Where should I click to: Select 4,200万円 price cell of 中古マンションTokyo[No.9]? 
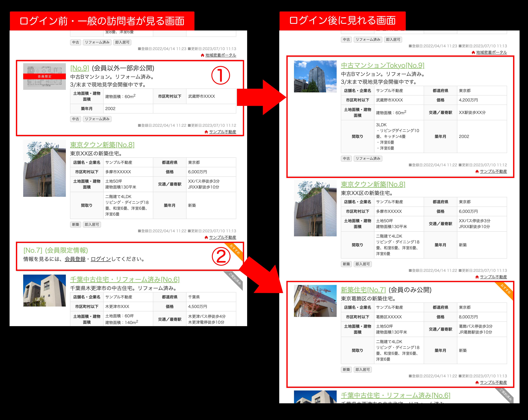point(482,100)
